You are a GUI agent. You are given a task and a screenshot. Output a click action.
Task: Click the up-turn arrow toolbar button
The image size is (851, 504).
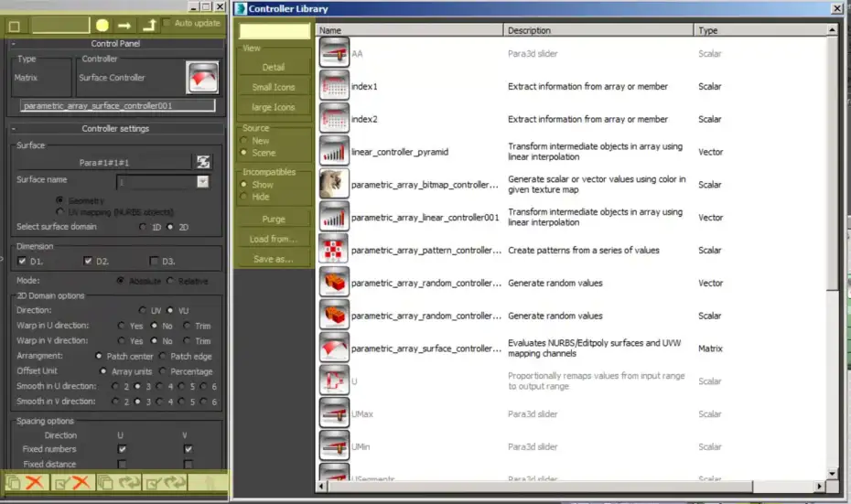pos(149,25)
